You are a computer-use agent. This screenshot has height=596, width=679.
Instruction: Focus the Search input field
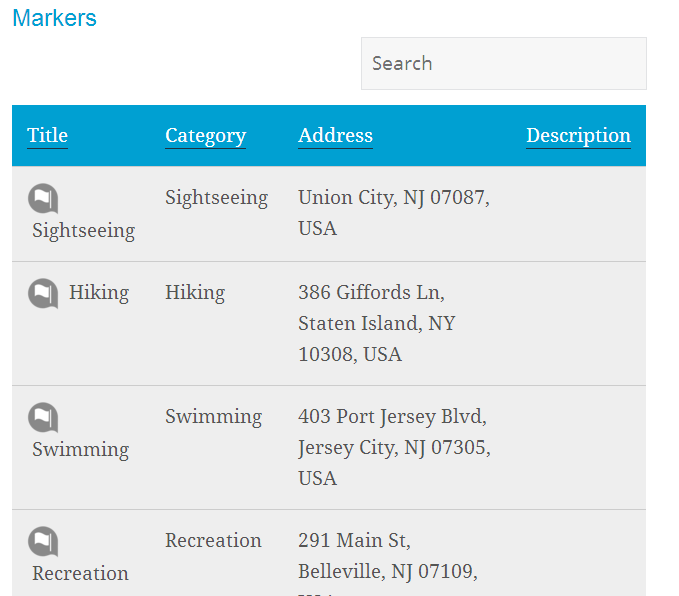tap(504, 63)
